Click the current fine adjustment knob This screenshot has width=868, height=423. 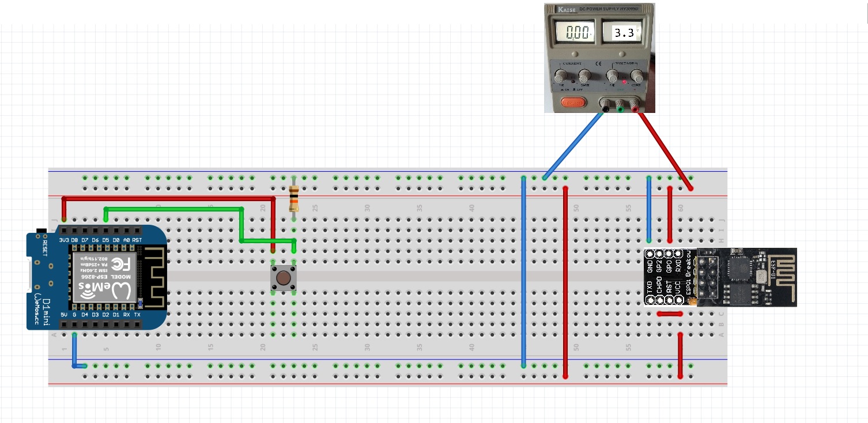click(560, 76)
